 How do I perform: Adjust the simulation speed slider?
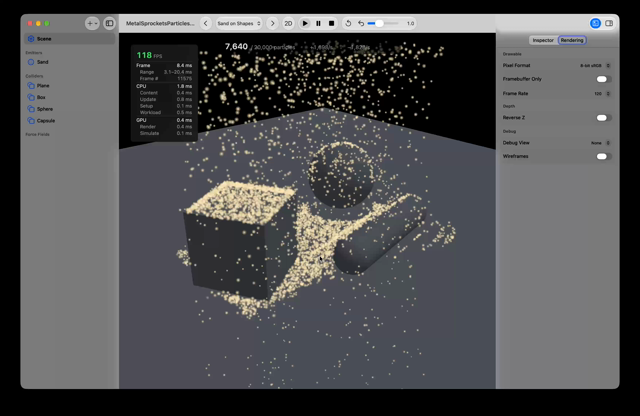click(x=383, y=23)
